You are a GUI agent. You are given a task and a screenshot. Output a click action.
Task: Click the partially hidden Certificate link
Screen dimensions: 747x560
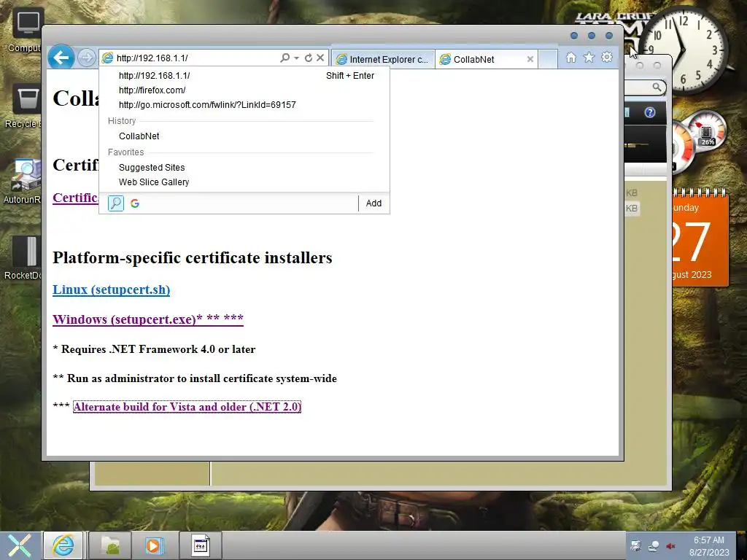(x=75, y=198)
